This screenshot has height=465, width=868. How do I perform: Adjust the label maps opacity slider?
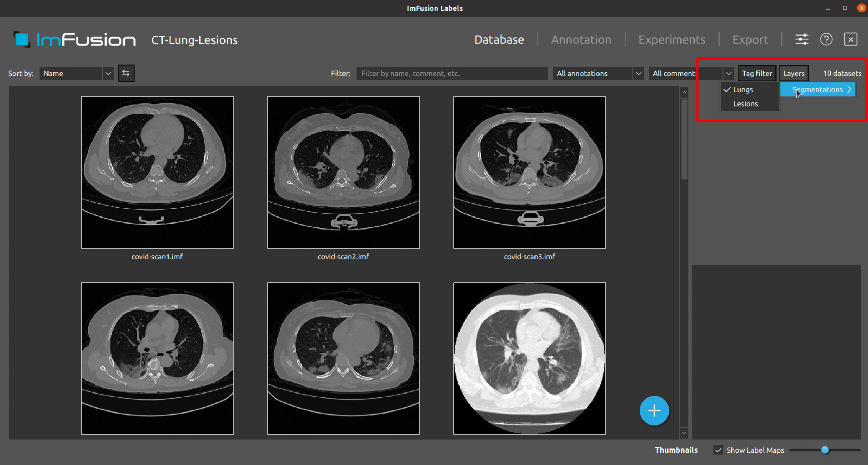(825, 450)
